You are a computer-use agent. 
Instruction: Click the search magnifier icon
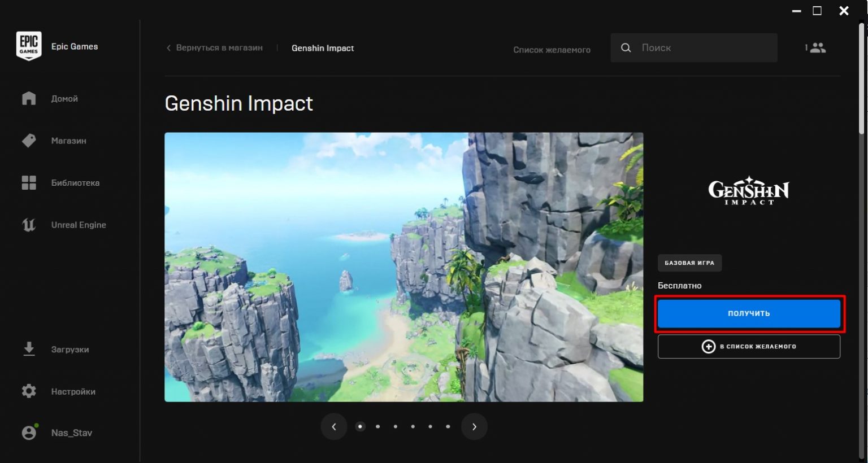click(626, 47)
